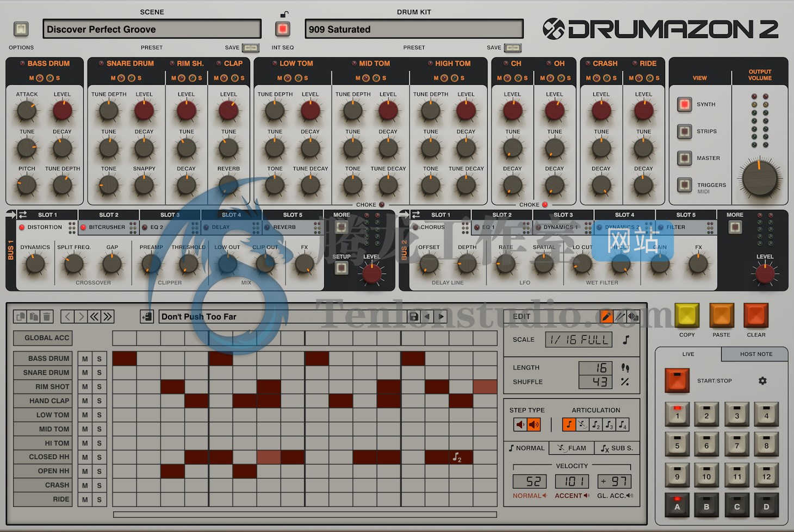The width and height of the screenshot is (794, 532).
Task: Click the copy pattern icon in sequencer toolbar
Action: [x=21, y=316]
